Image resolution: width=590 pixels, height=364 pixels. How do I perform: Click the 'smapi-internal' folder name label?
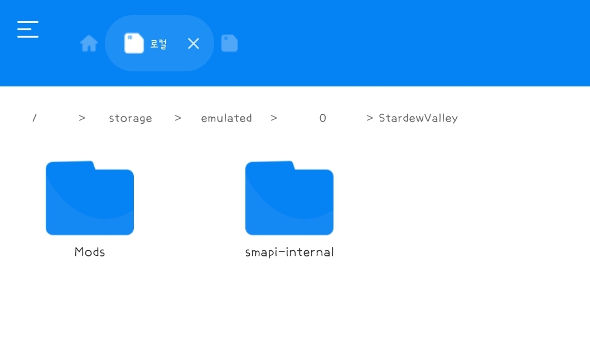(x=289, y=251)
